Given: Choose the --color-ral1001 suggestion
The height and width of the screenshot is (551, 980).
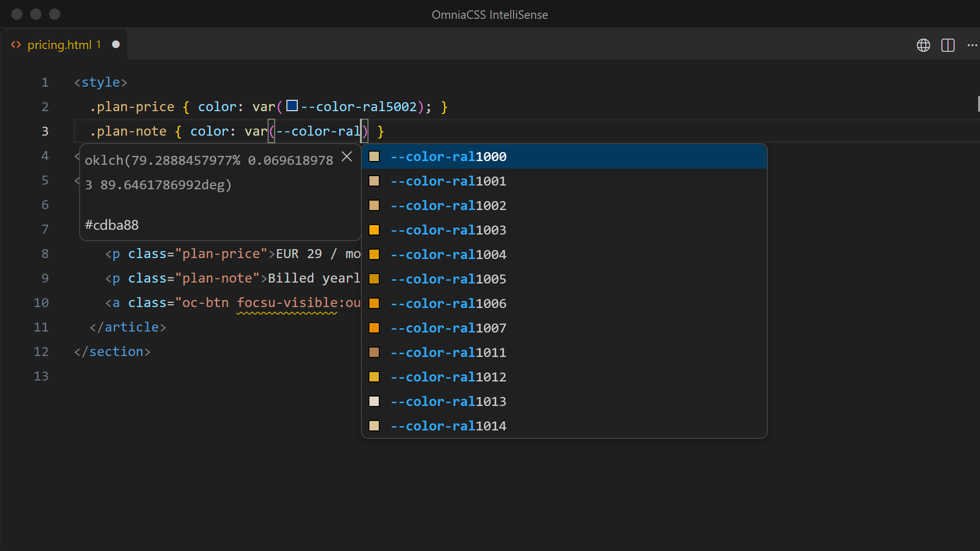Looking at the screenshot, I should (564, 181).
